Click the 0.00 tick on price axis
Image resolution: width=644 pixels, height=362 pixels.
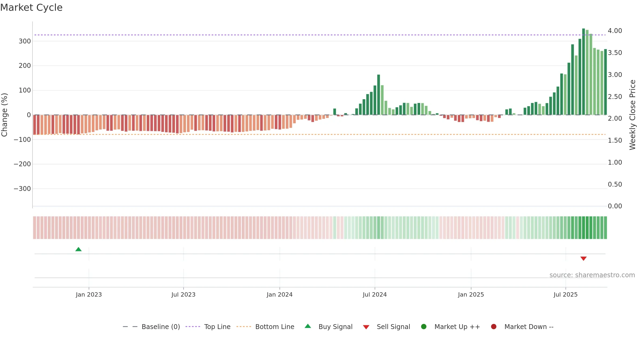click(615, 206)
